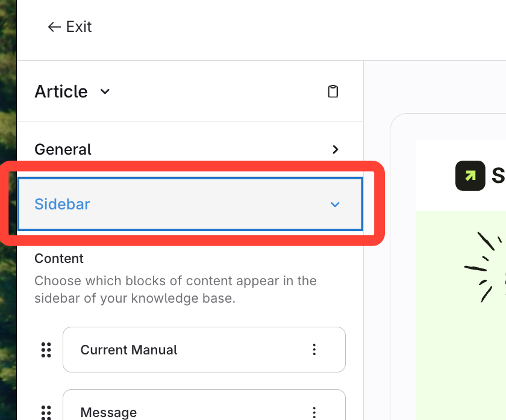
Task: Click the back arrow beside Exit
Action: (54, 27)
